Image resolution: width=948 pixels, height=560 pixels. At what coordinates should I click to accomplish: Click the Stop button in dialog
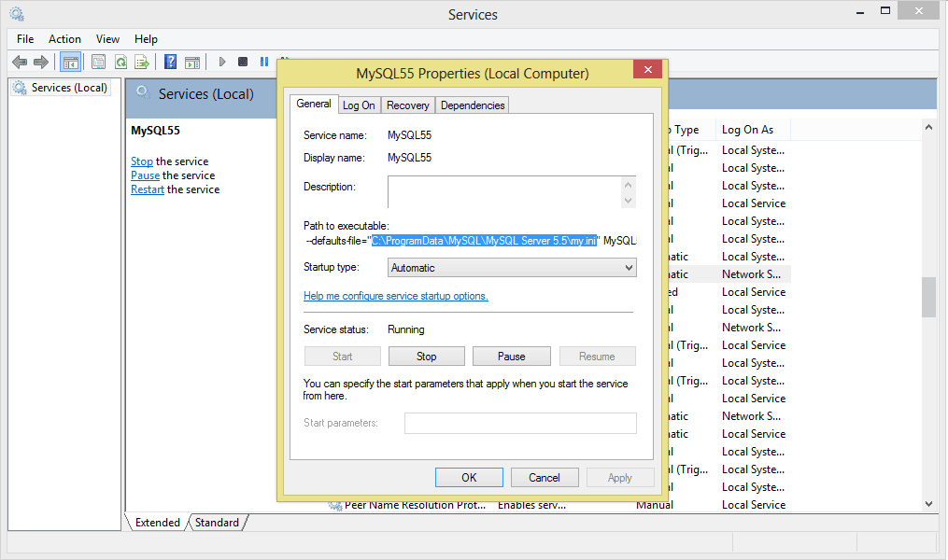pyautogui.click(x=426, y=357)
